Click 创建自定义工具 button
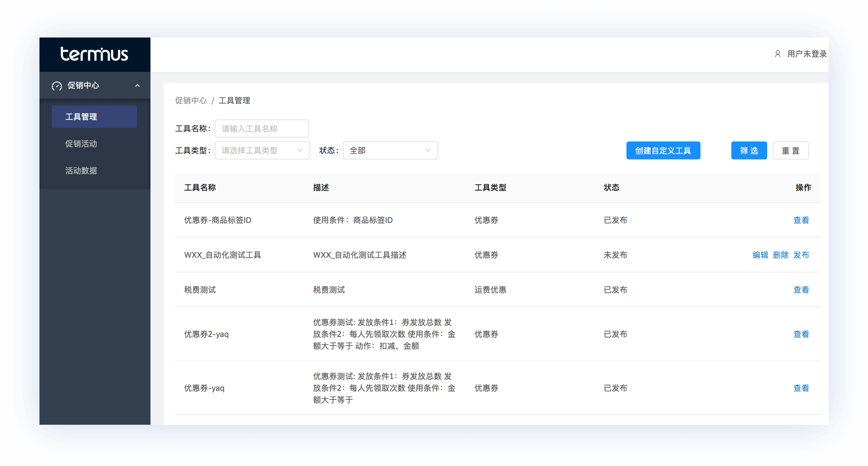This screenshot has width=868, height=466. [663, 150]
